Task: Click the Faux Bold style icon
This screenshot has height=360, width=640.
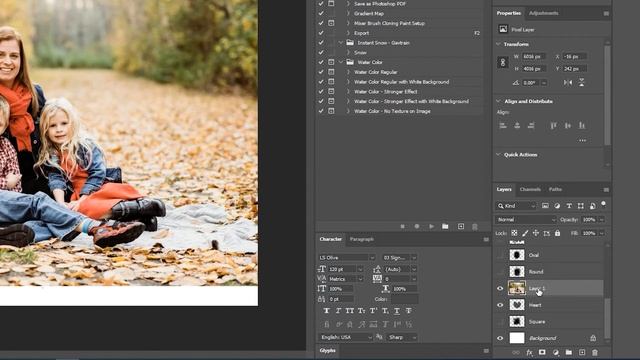Action: (x=327, y=311)
